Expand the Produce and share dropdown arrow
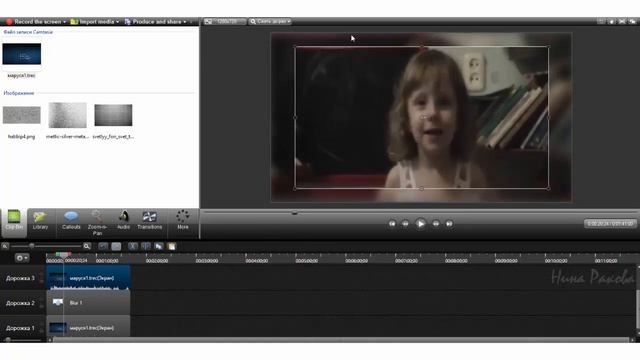Viewport: 640px width, 360px height. click(x=184, y=22)
